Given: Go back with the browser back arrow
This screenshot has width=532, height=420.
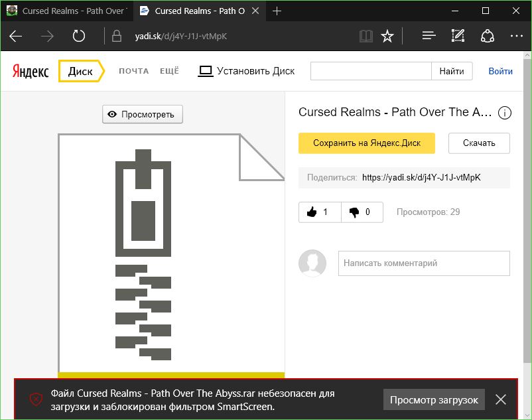Looking at the screenshot, I should click(16, 36).
